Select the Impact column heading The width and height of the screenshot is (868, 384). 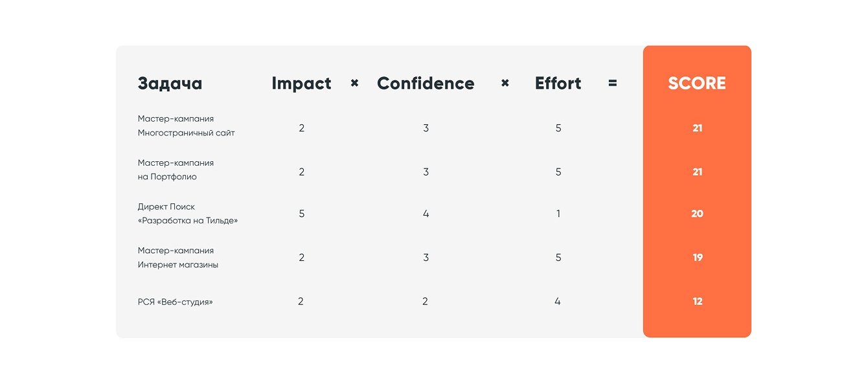[x=301, y=84]
